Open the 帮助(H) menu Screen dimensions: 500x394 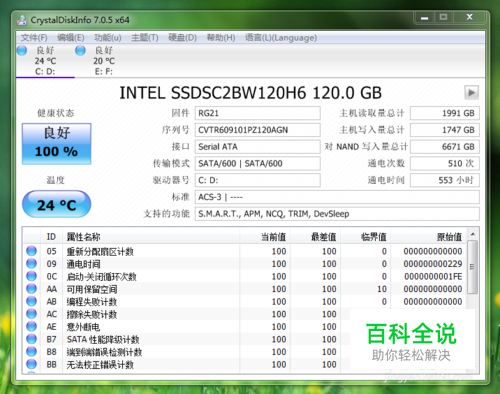221,38
